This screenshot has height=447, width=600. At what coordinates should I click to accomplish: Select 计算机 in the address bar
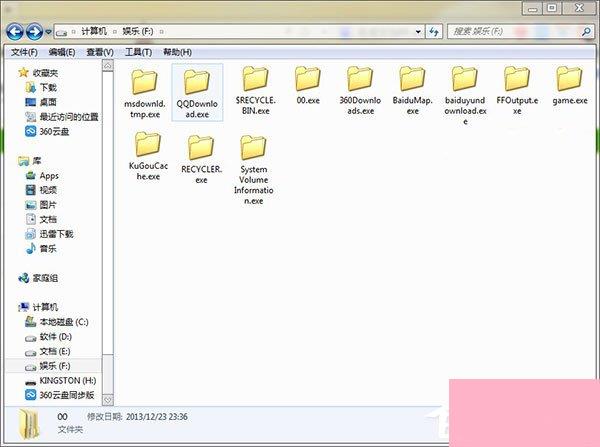point(94,31)
